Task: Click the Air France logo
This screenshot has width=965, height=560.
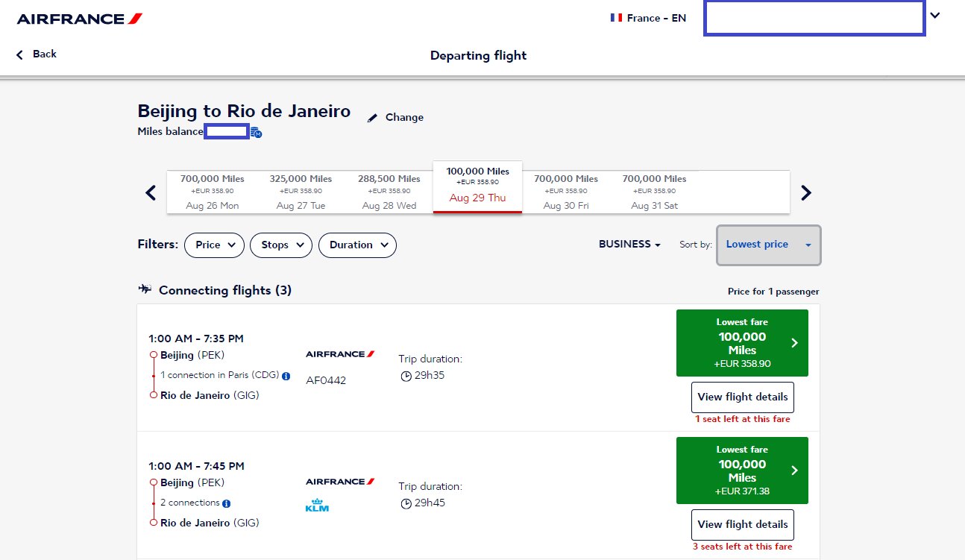Action: 79,18
